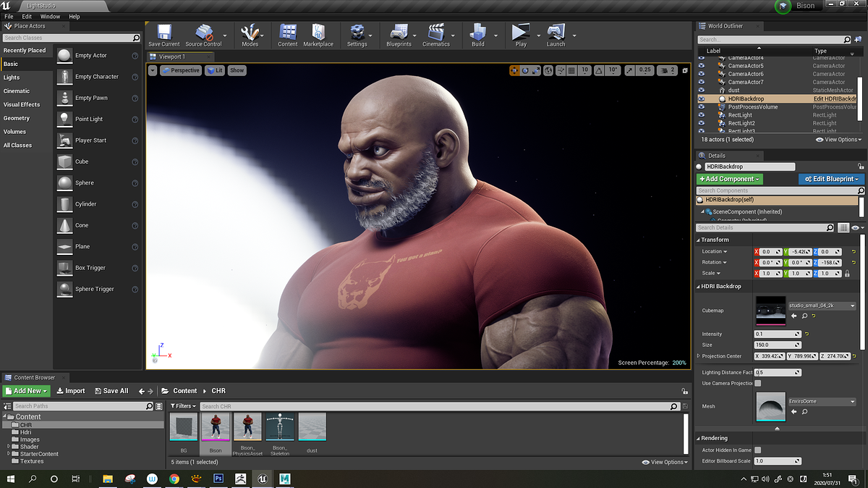Click the Cone actor icon
Screen dimensions: 868x488
[64, 225]
